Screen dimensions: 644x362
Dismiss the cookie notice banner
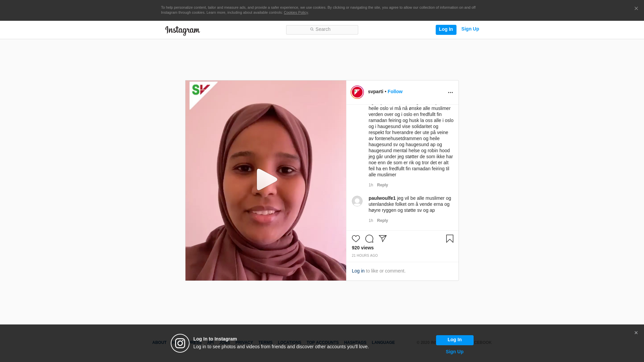coord(636,9)
